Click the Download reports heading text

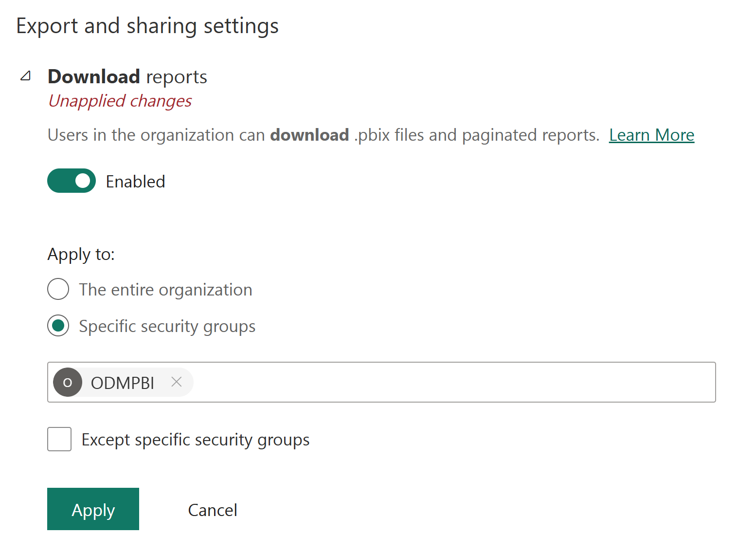click(x=127, y=77)
